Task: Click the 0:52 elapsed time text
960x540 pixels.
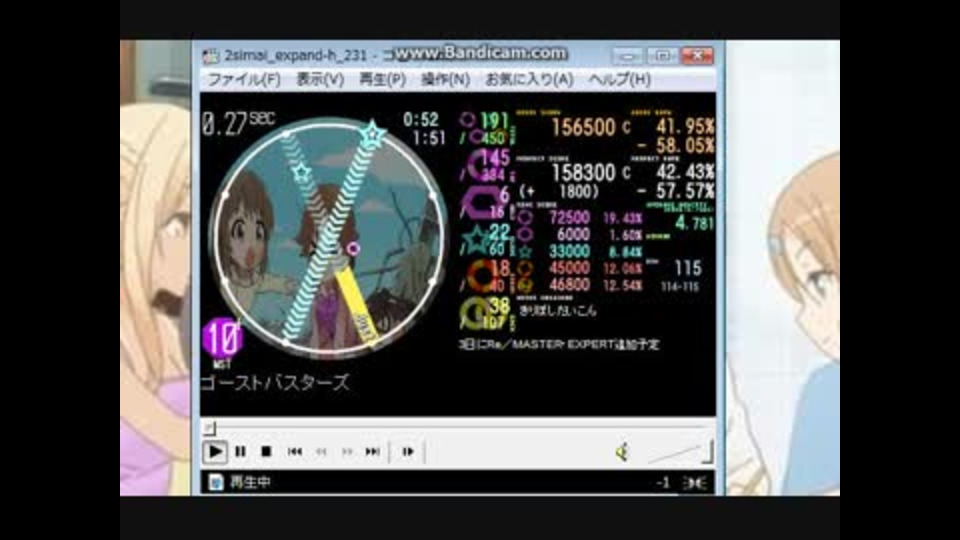Action: (421, 119)
